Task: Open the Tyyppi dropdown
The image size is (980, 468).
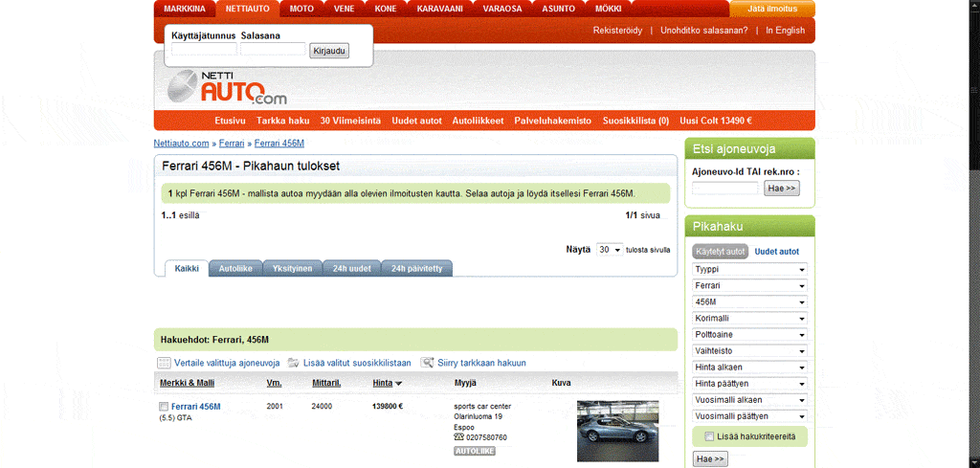Action: 750,269
